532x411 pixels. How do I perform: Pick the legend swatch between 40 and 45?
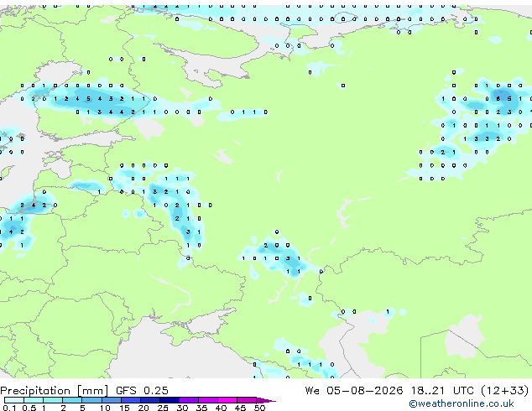tap(227, 400)
